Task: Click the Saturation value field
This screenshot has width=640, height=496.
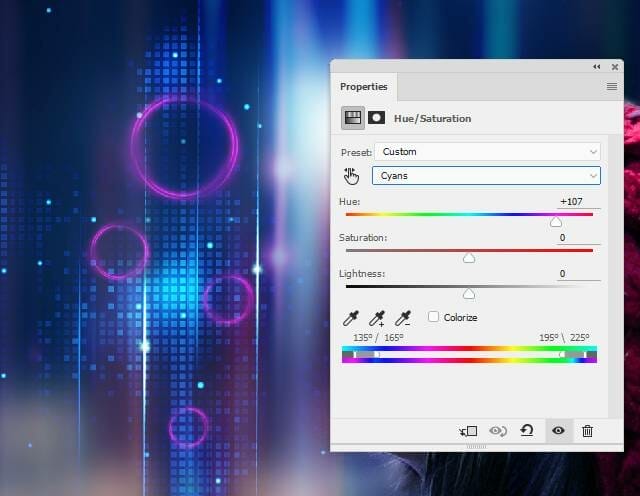Action: click(x=578, y=238)
